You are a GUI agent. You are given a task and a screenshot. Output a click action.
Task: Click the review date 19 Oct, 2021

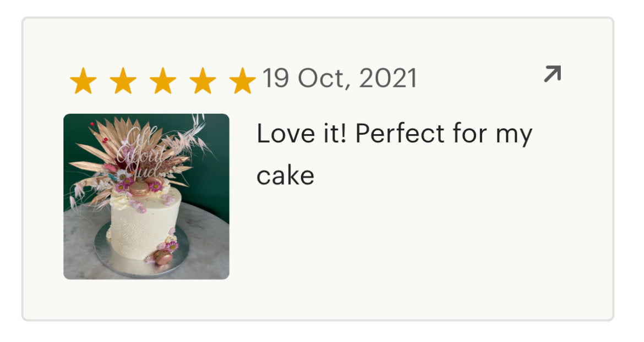click(x=340, y=78)
